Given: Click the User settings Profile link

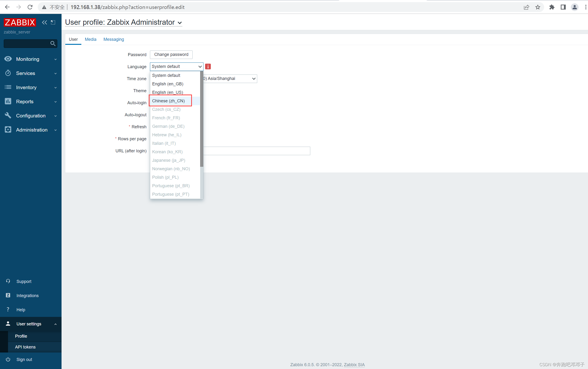Looking at the screenshot, I should (x=21, y=336).
